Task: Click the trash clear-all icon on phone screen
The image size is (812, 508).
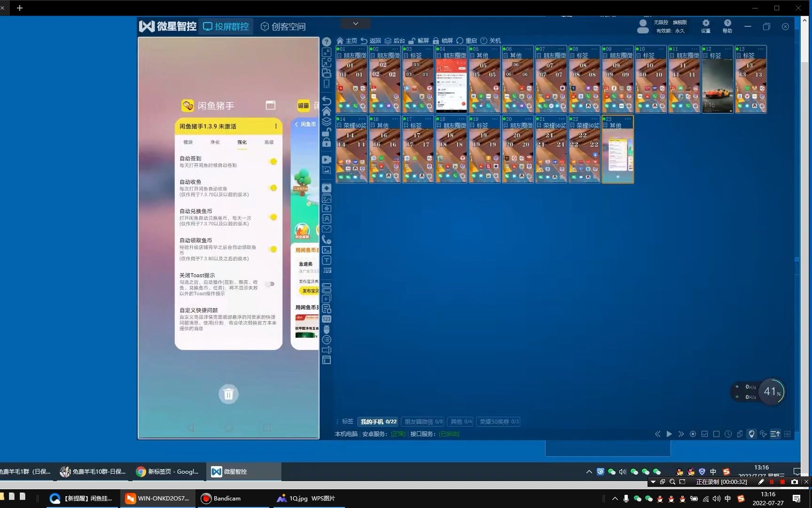Action: [x=228, y=394]
